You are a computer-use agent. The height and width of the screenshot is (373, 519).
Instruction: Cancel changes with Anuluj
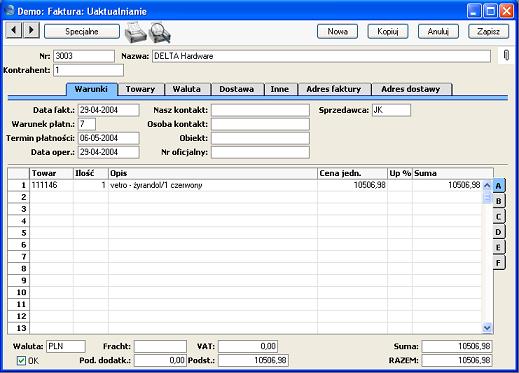pos(438,32)
